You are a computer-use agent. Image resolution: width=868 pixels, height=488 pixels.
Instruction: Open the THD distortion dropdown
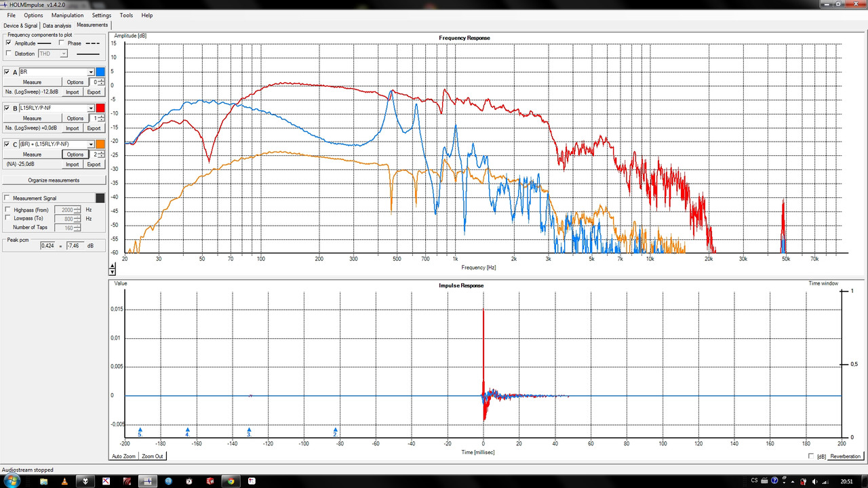pyautogui.click(x=64, y=54)
